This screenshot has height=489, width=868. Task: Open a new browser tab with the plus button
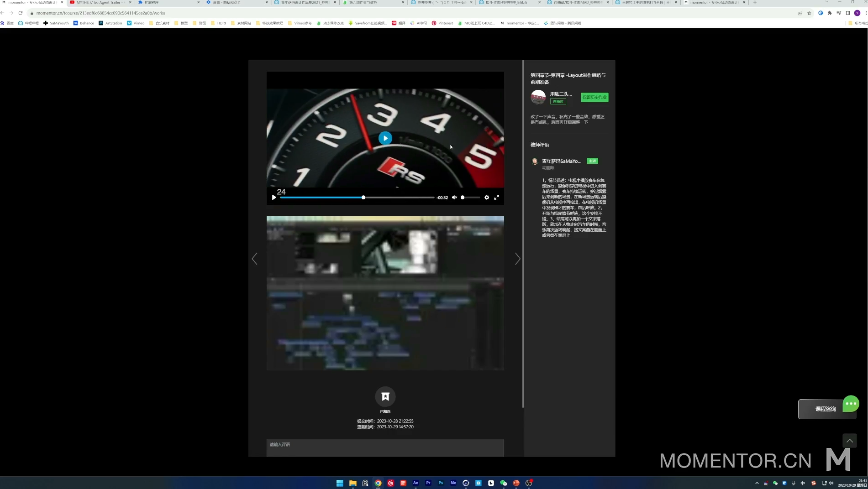(755, 2)
